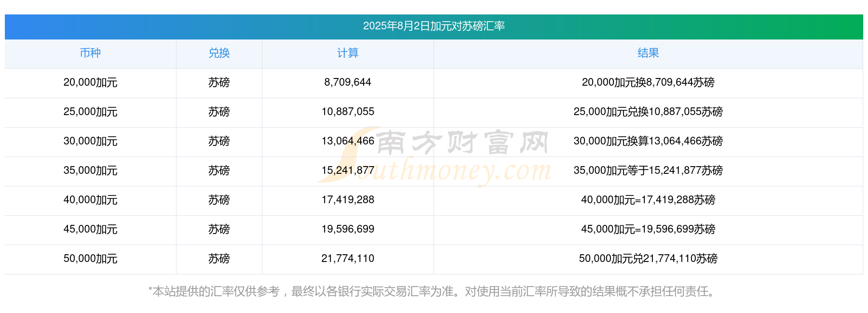The image size is (868, 313).
Task: Select the 50,000加元 cell
Action: pyautogui.click(x=90, y=259)
